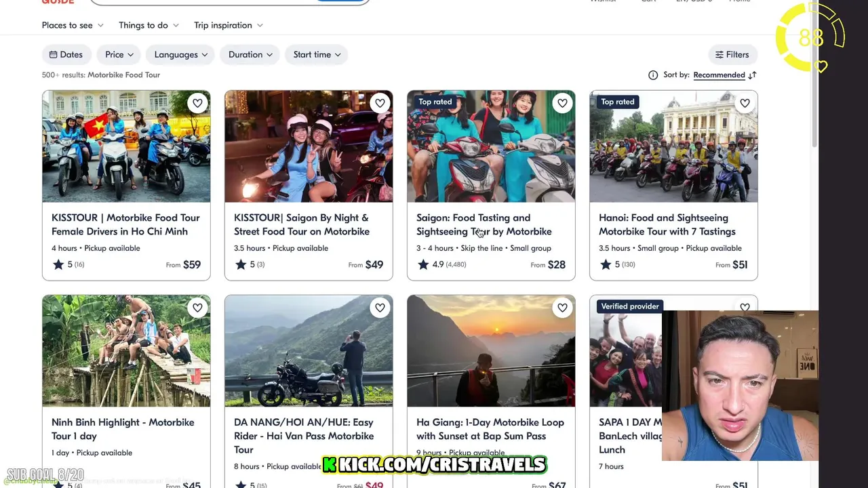Viewport: 868px width, 488px height.
Task: Click the Hai Van Pass motorbike photo
Action: [x=309, y=351]
